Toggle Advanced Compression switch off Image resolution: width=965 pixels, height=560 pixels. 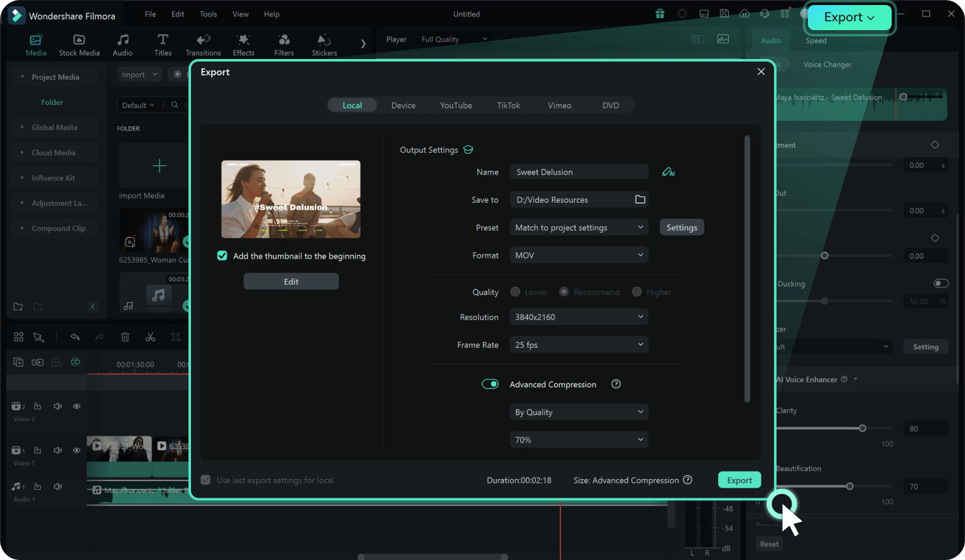(x=490, y=384)
